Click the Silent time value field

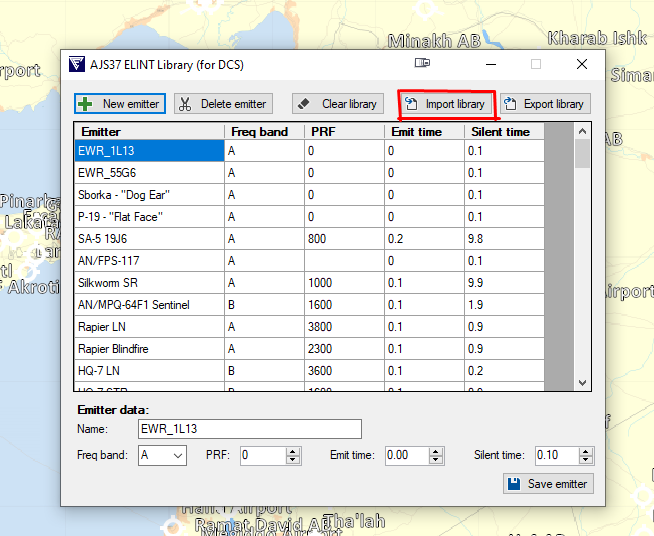(x=558, y=455)
